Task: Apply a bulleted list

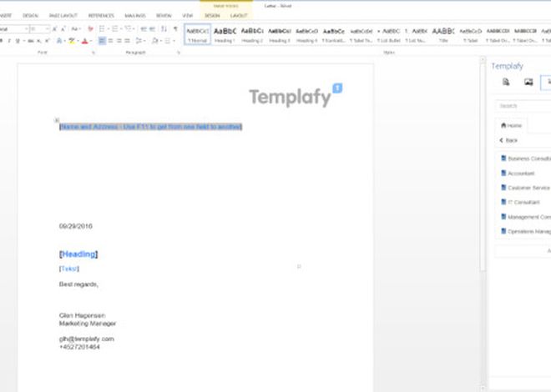Action: [102, 29]
